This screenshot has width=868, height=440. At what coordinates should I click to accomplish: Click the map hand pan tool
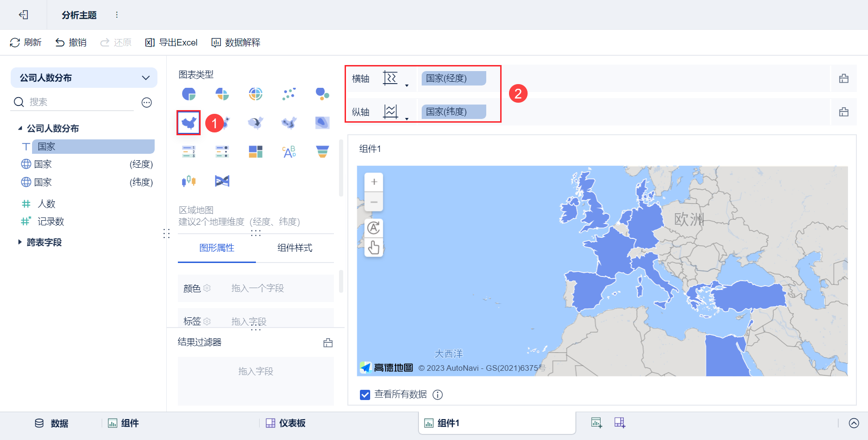click(374, 248)
